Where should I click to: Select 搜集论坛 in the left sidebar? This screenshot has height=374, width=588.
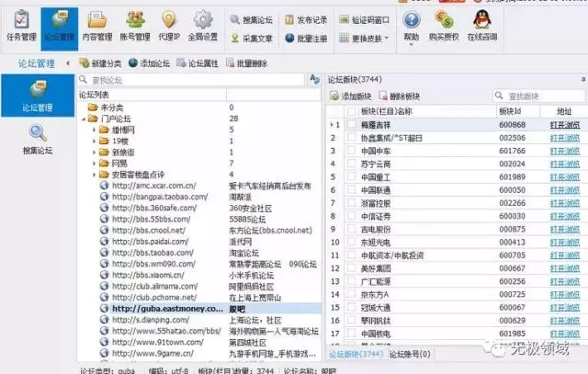pyautogui.click(x=38, y=139)
